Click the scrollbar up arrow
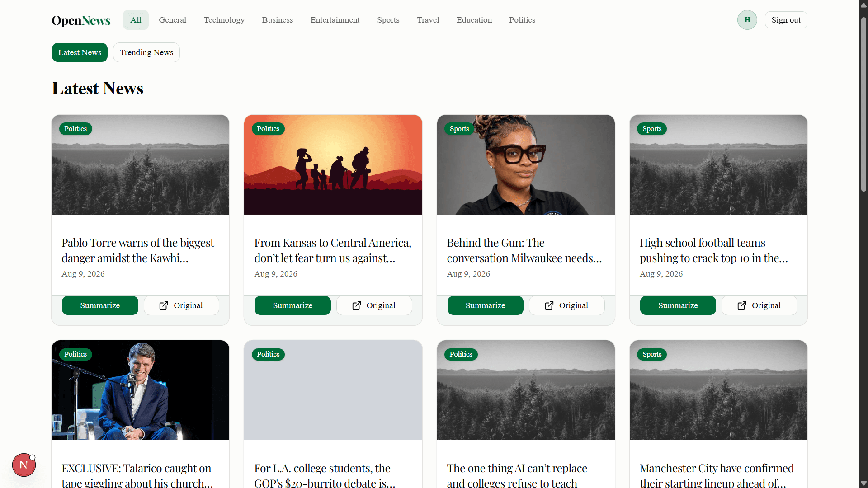This screenshot has height=488, width=868. (863, 5)
